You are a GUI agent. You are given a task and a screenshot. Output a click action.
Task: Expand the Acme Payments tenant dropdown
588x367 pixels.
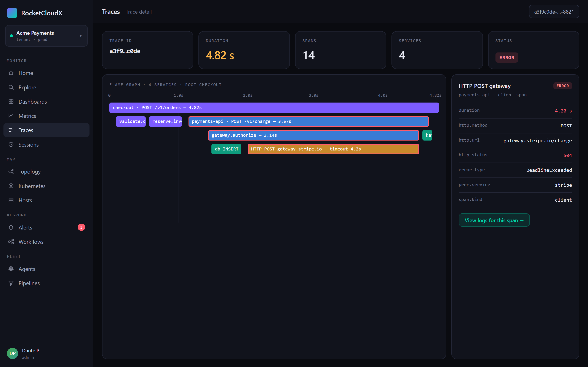click(x=46, y=36)
